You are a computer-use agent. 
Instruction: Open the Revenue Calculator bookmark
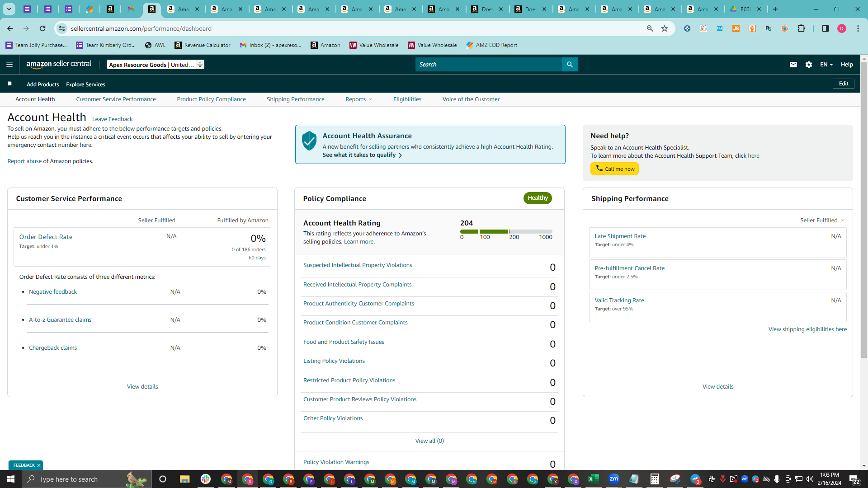point(203,45)
